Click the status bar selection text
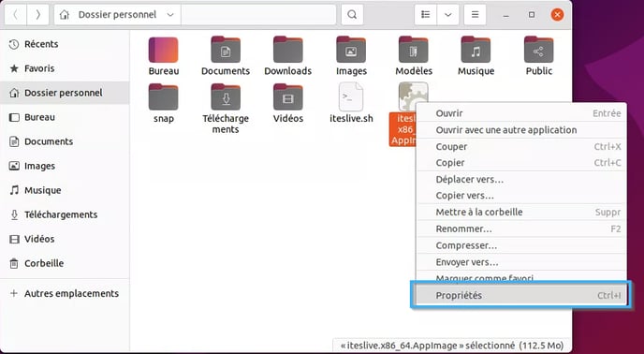 click(x=452, y=346)
